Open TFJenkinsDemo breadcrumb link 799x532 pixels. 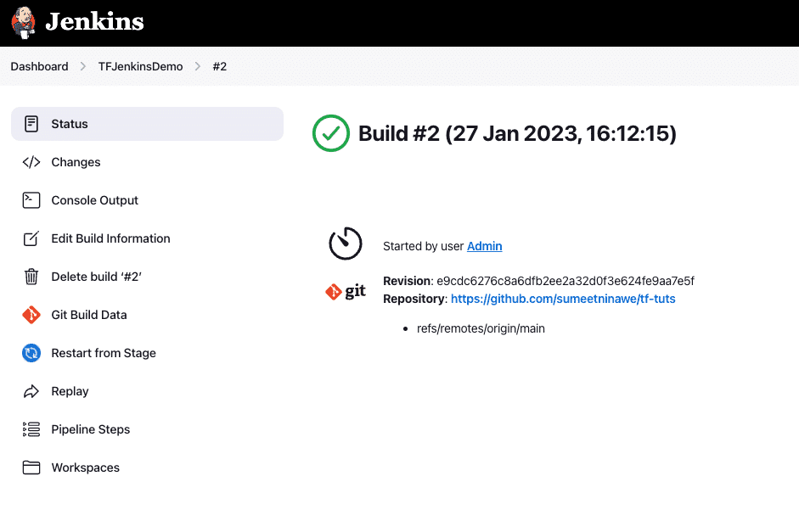(x=141, y=67)
